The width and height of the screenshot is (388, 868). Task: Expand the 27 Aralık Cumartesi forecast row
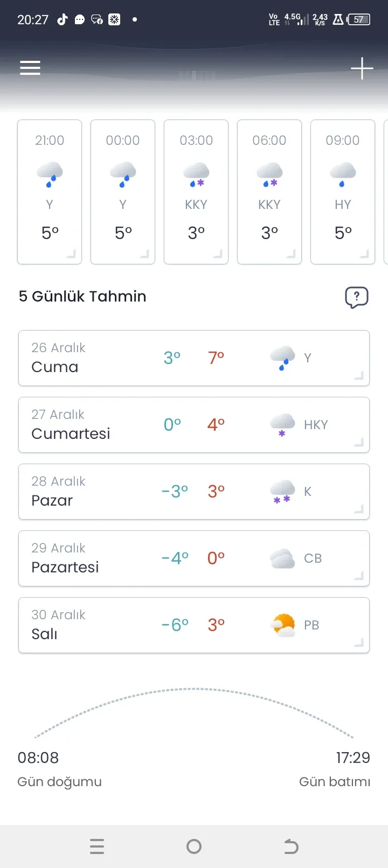(194, 425)
